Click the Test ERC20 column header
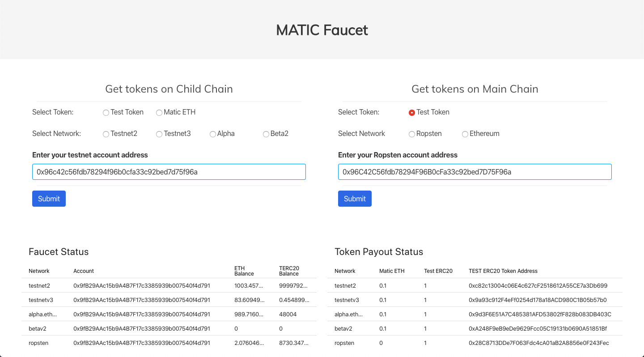The image size is (644, 357). [438, 271]
